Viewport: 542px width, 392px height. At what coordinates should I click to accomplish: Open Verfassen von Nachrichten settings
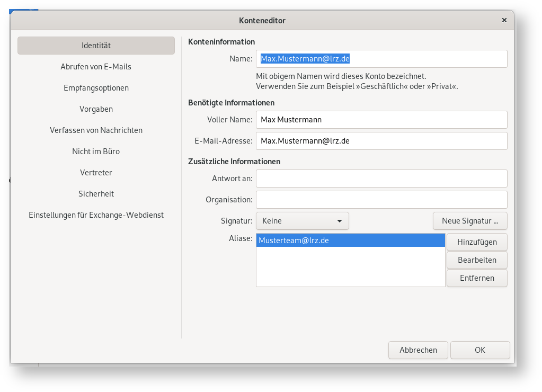(x=96, y=130)
